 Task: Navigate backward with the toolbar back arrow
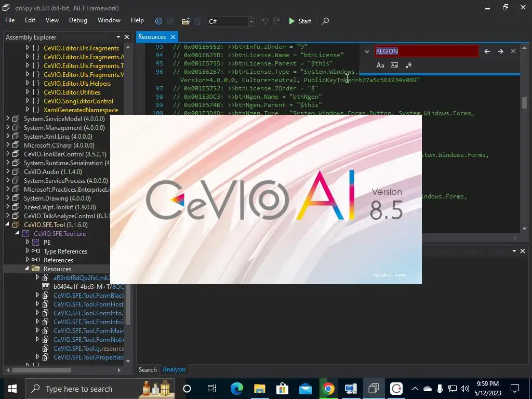point(158,21)
